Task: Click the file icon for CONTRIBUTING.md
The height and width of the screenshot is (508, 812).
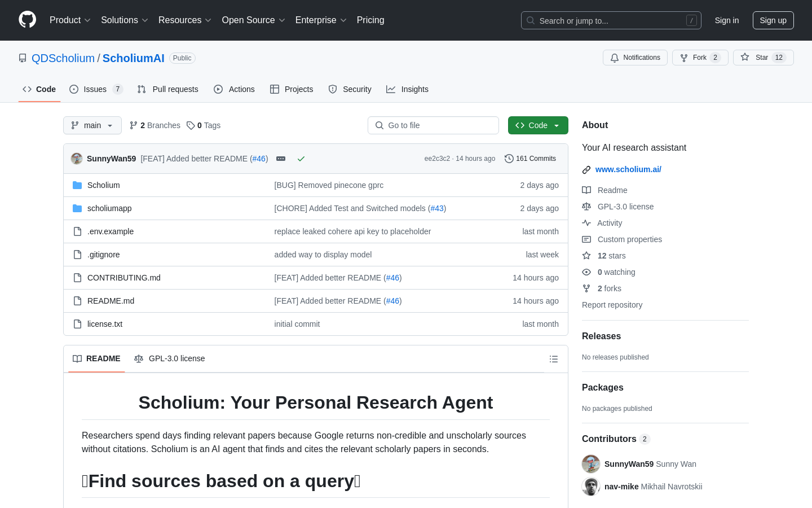Action: coord(77,278)
